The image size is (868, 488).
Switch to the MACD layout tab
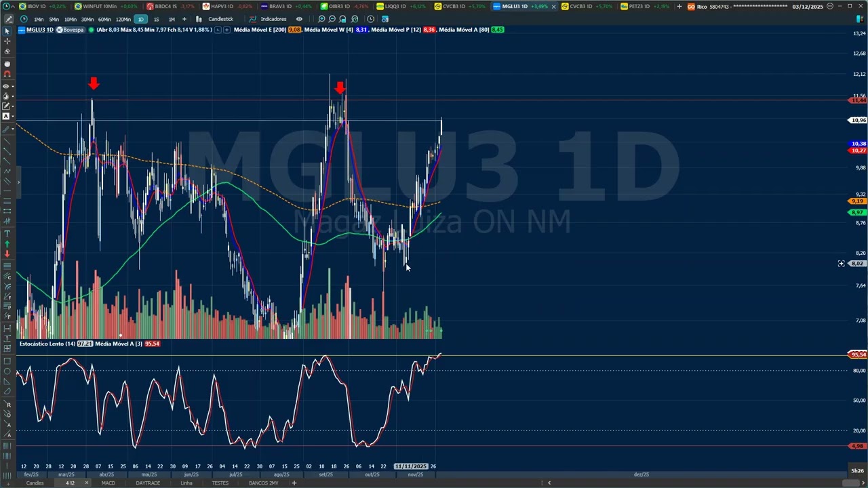pyautogui.click(x=108, y=483)
